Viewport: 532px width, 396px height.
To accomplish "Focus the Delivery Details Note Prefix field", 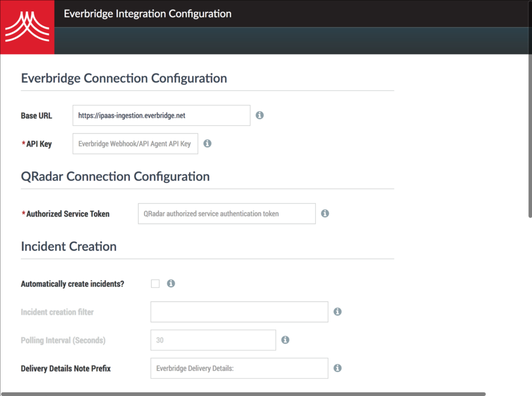I will pyautogui.click(x=240, y=368).
